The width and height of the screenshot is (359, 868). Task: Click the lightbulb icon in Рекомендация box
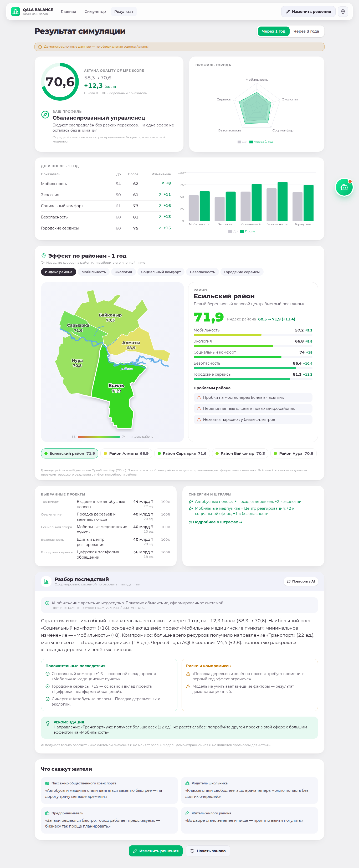tap(48, 723)
